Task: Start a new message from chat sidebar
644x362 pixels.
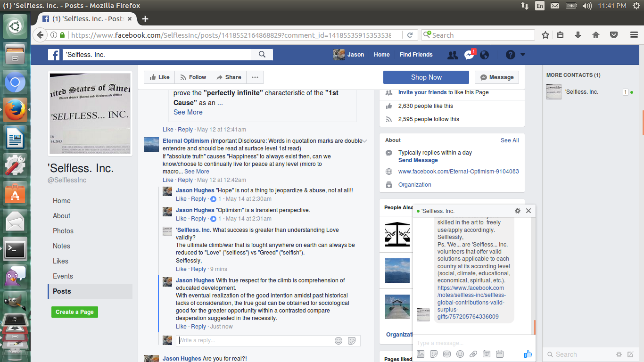Action: (x=631, y=354)
